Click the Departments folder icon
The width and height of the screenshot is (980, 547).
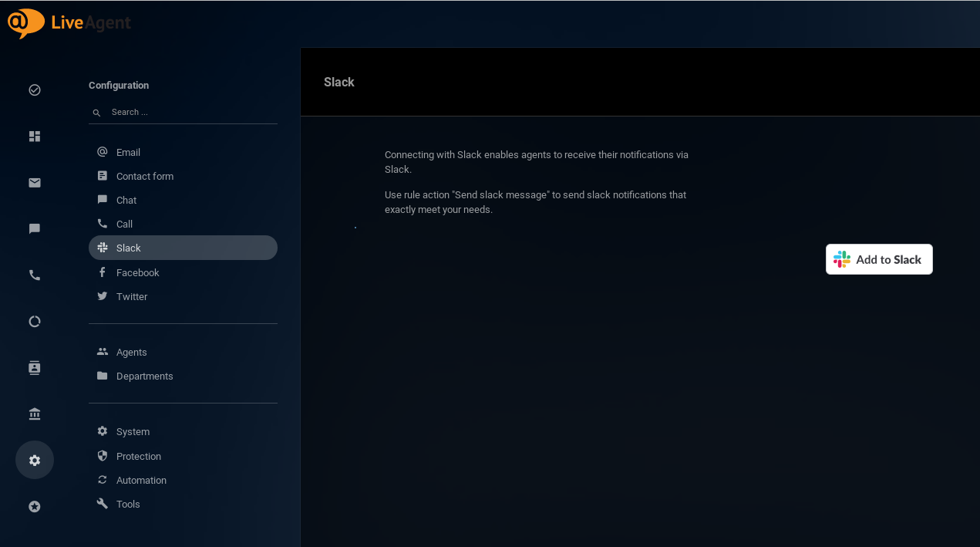pos(103,376)
